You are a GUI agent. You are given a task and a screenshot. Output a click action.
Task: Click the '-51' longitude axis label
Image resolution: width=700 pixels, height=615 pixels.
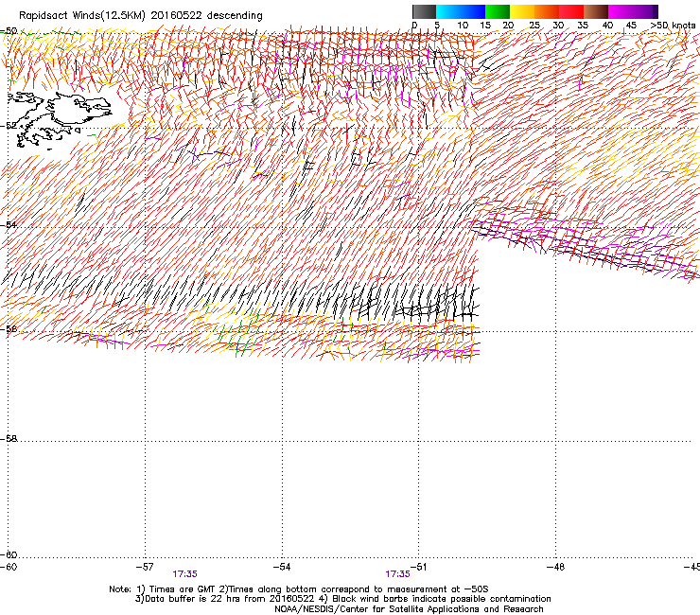418,567
